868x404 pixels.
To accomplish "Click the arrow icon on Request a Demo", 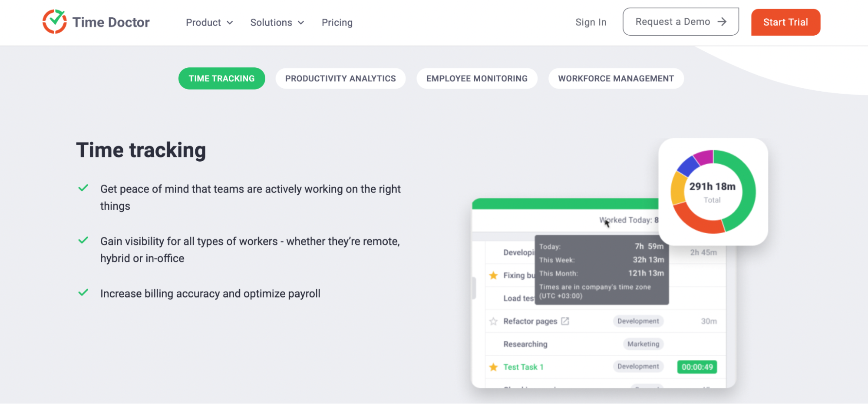I will click(722, 21).
